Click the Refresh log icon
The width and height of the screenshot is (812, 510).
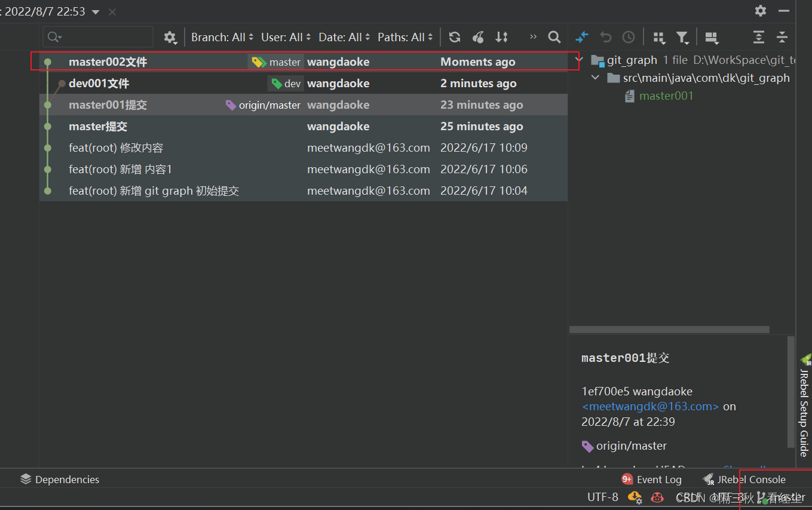[x=455, y=37]
